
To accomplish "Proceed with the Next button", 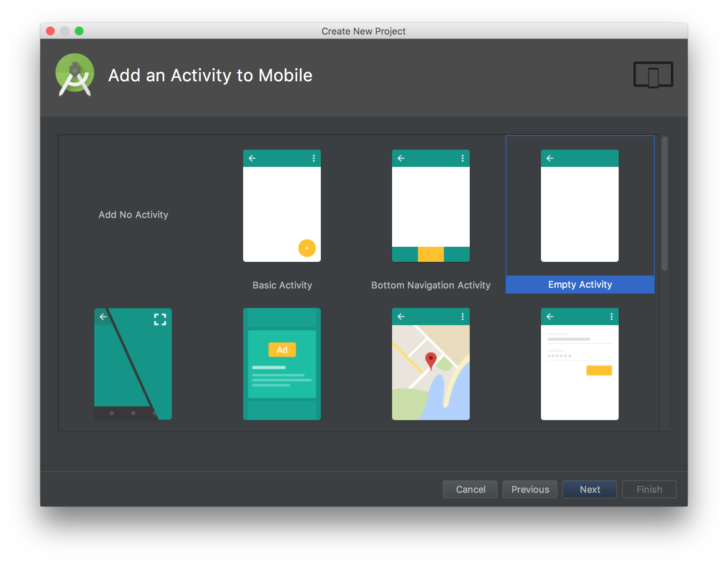I will (590, 489).
